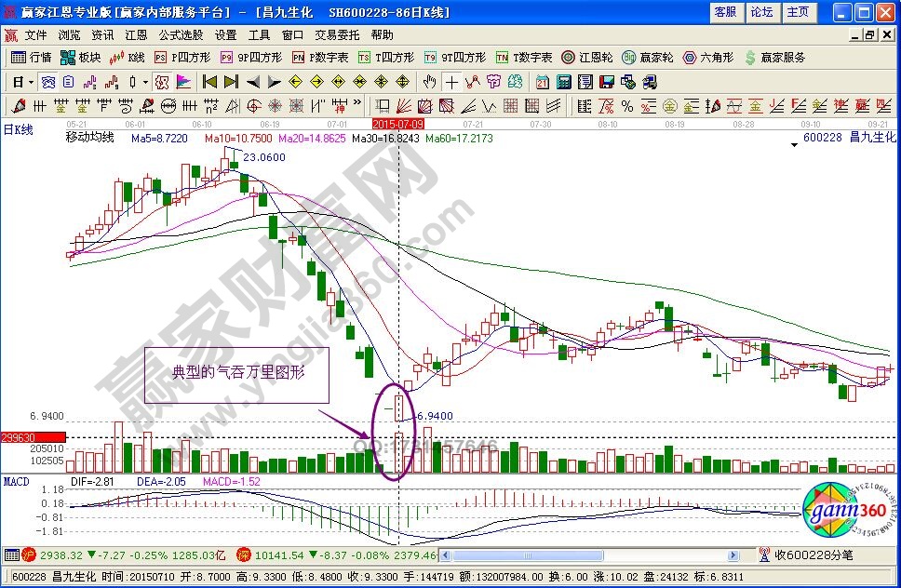Viewport: 901px width, 588px height.
Task: Open the 公式选股 menu
Action: 181,34
